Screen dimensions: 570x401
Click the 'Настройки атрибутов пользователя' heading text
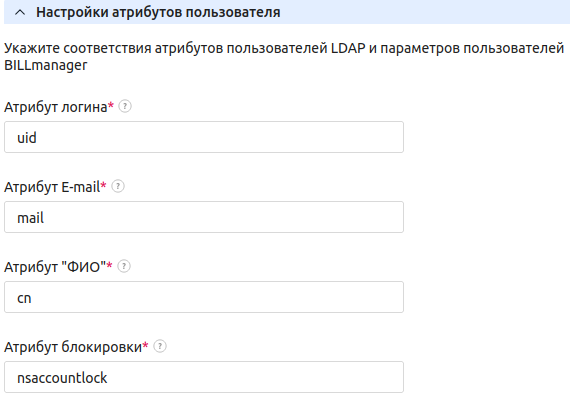pyautogui.click(x=158, y=12)
